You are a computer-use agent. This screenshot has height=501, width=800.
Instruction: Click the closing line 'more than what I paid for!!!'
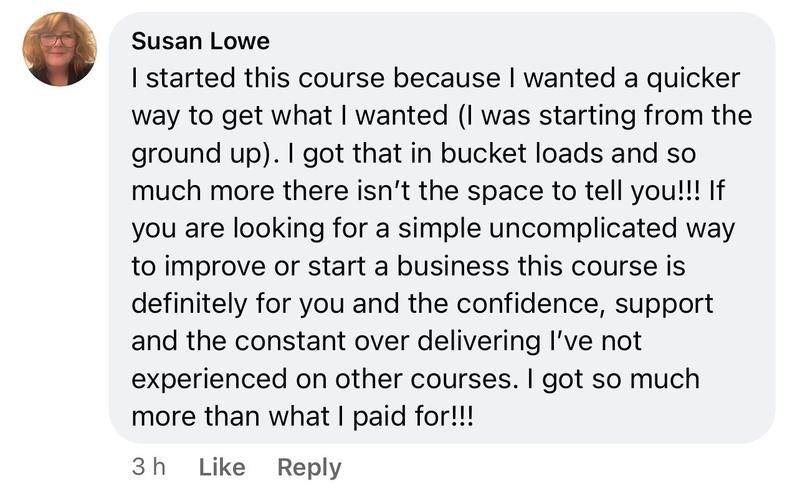tap(300, 418)
